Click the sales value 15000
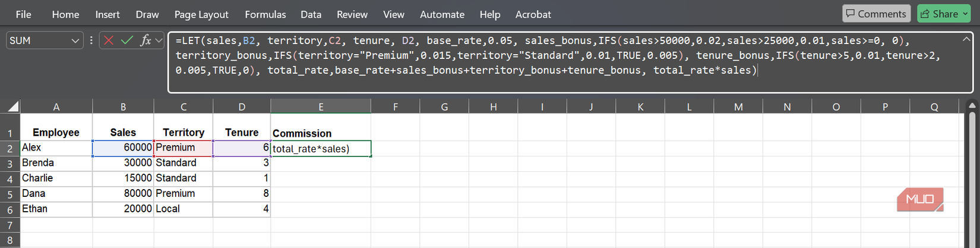Viewport: 980px width, 248px height. (x=123, y=179)
